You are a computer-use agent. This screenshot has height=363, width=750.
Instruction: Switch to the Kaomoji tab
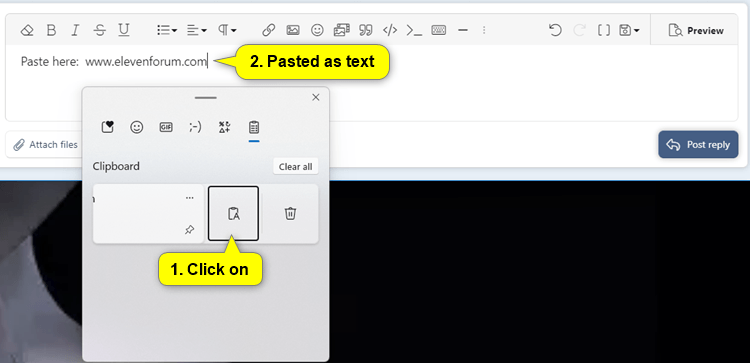[195, 127]
